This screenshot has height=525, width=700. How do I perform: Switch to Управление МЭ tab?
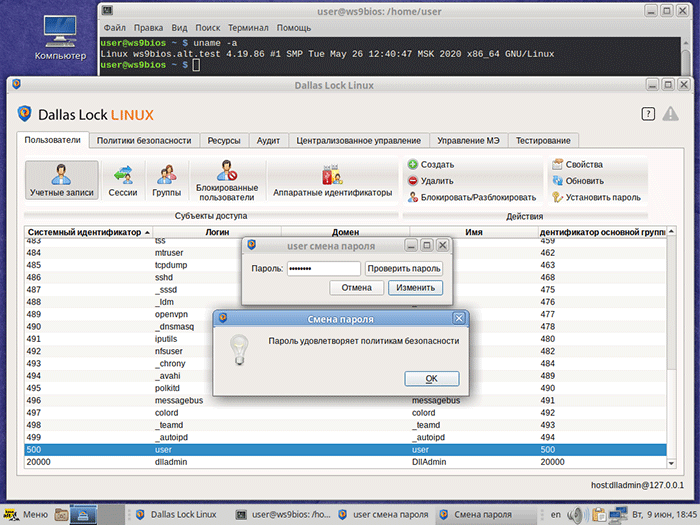pyautogui.click(x=468, y=141)
